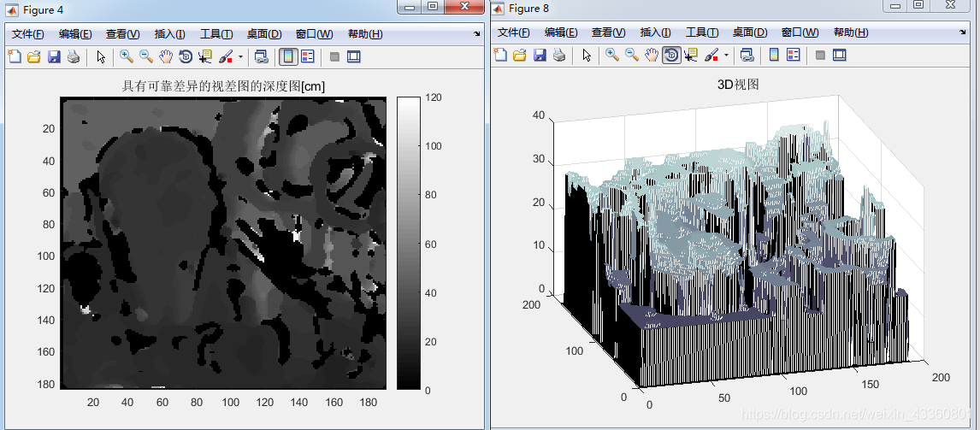Activate the Pan hand tool in Figure 4

[166, 57]
